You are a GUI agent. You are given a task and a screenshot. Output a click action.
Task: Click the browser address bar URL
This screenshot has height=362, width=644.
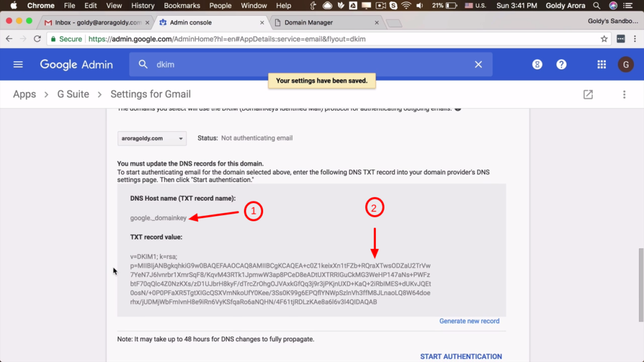click(227, 39)
